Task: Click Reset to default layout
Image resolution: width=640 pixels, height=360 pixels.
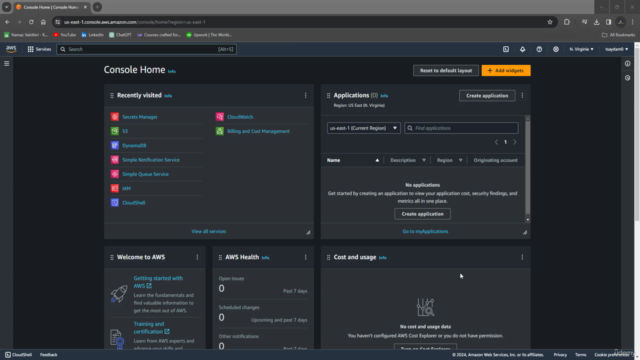Action: [x=446, y=70]
